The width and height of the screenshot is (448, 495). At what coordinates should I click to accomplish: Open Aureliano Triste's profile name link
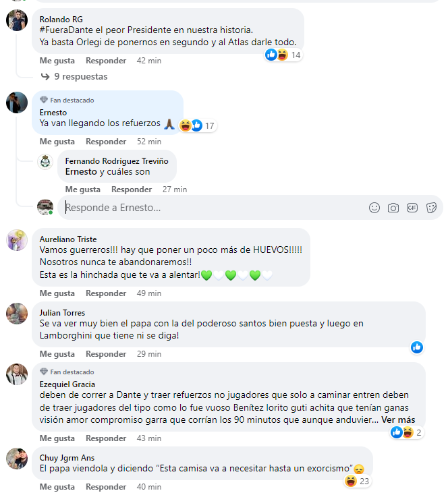tap(68, 239)
